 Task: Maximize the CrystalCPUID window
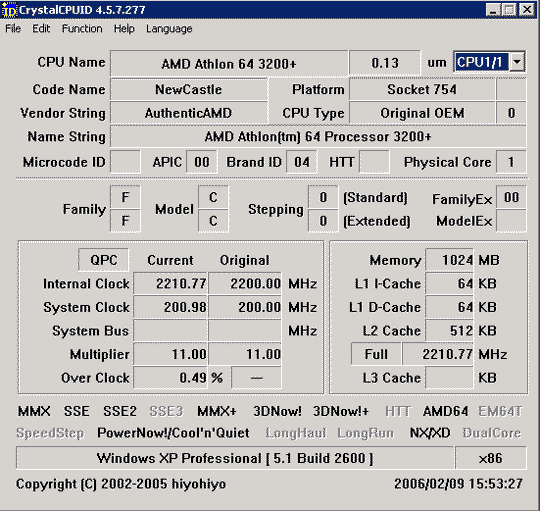pyautogui.click(x=509, y=10)
